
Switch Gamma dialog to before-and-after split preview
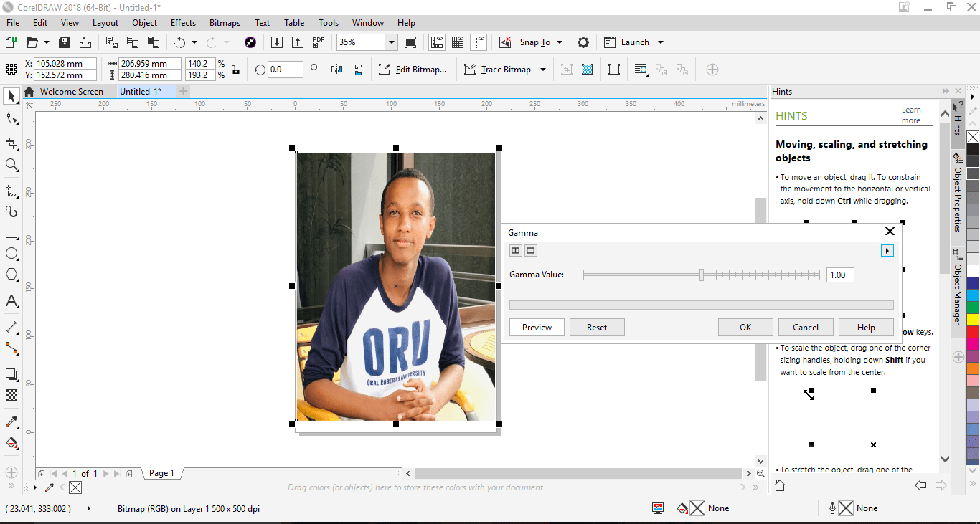(x=515, y=250)
